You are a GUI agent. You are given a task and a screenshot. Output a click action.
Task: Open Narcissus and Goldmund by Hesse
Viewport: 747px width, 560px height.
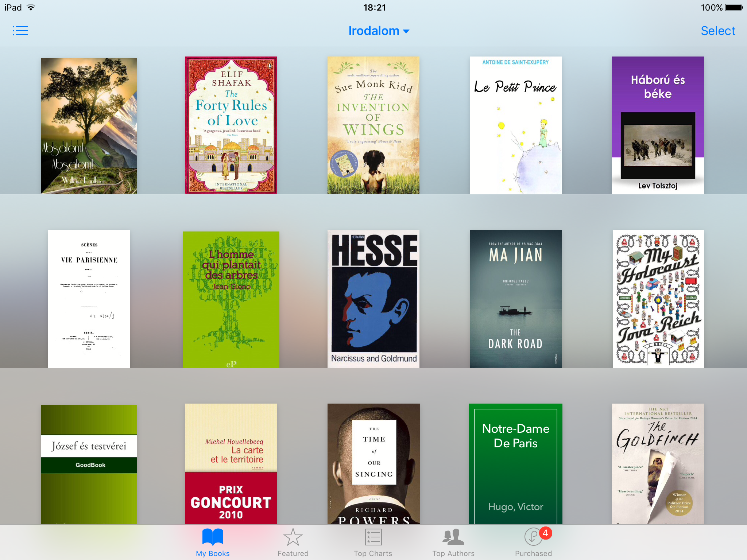373,299
